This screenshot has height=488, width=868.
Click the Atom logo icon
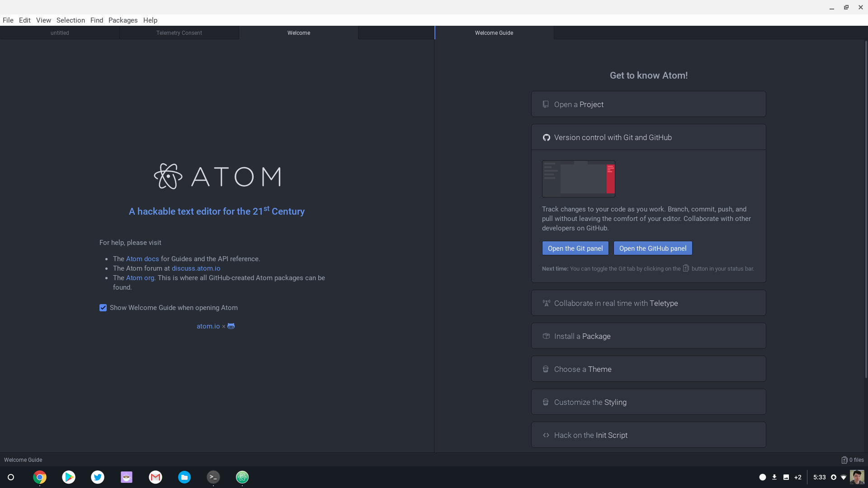click(168, 176)
